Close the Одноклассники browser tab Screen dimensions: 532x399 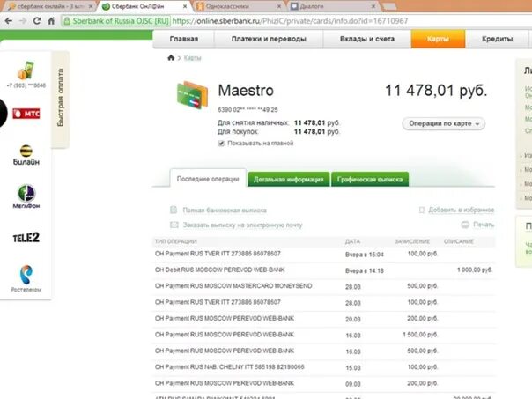(279, 6)
